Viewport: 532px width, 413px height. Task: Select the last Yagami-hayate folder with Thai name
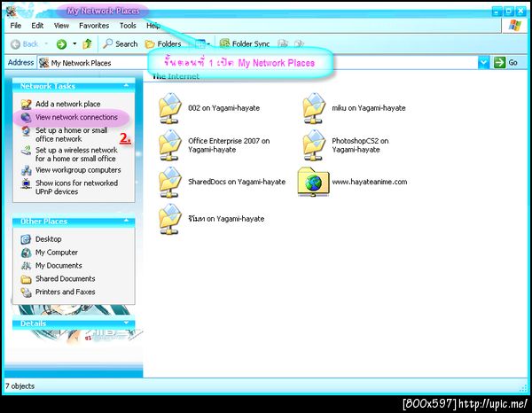[x=170, y=219]
